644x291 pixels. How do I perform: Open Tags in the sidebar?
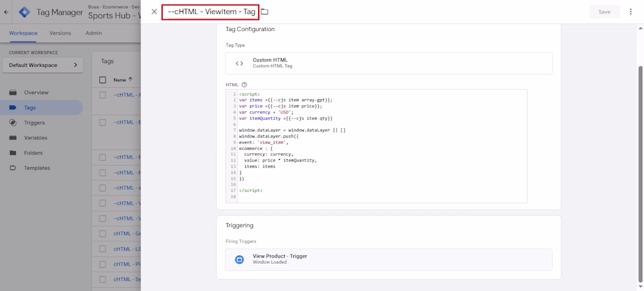click(x=30, y=108)
